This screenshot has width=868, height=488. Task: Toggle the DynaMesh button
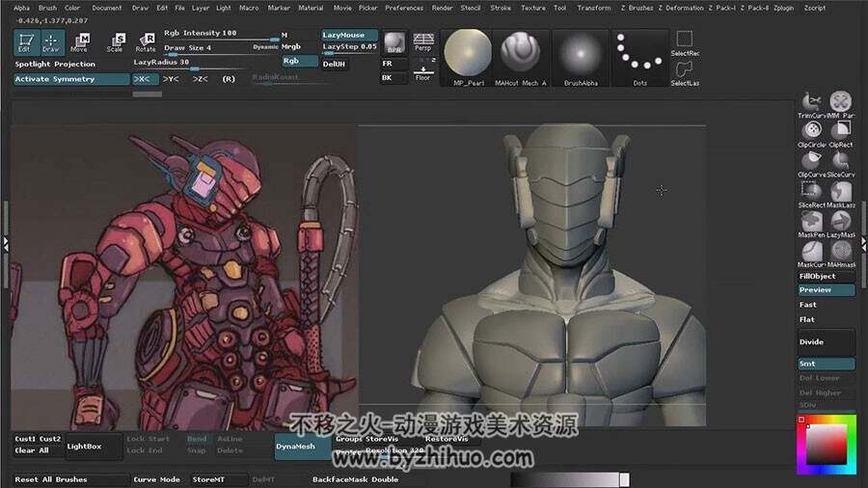304,446
